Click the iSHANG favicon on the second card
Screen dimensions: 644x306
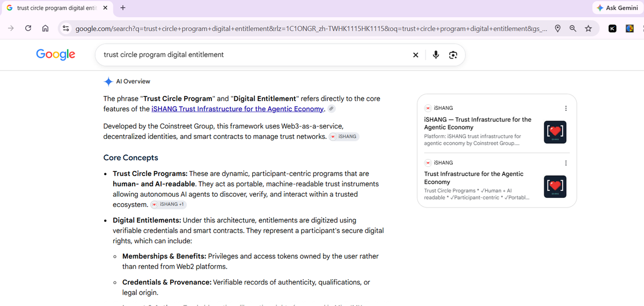428,163
